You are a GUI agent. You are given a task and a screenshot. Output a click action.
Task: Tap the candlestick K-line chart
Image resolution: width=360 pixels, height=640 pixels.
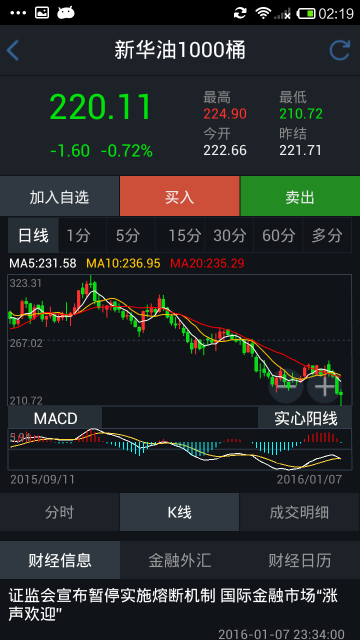pyautogui.click(x=180, y=340)
